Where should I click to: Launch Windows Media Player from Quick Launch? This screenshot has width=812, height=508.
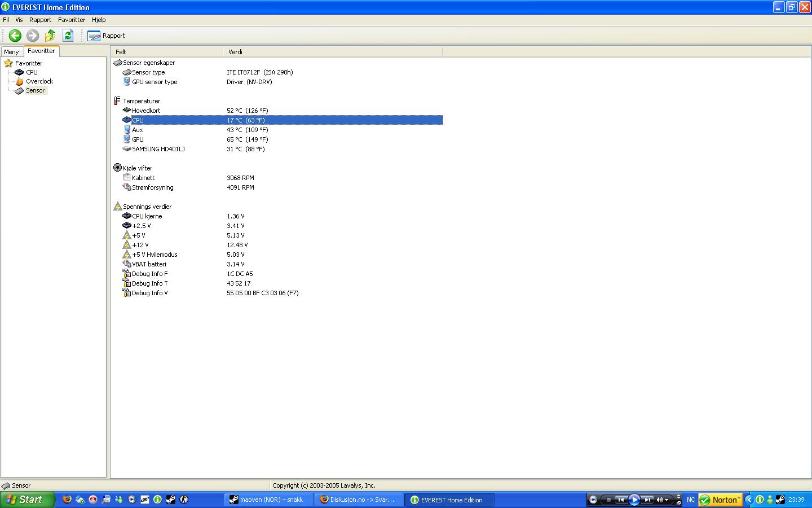(131, 500)
